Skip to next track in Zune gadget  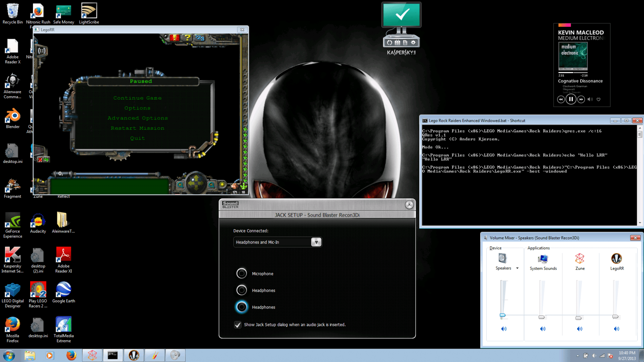[x=581, y=100]
